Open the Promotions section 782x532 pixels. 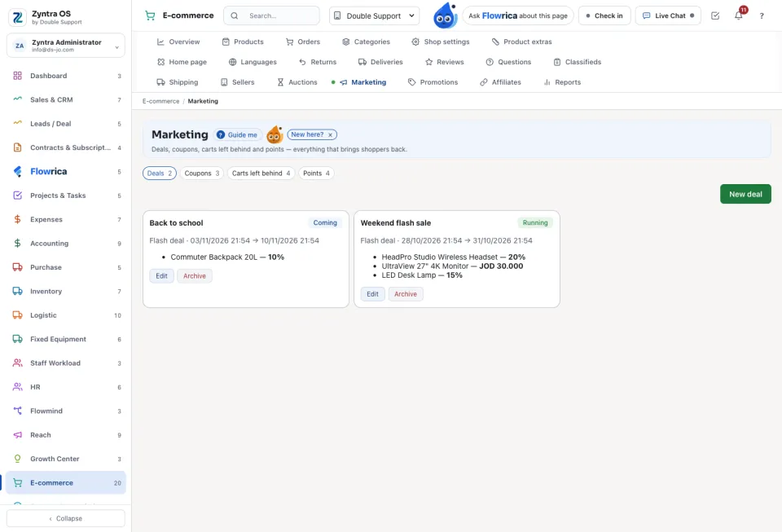[x=433, y=82]
